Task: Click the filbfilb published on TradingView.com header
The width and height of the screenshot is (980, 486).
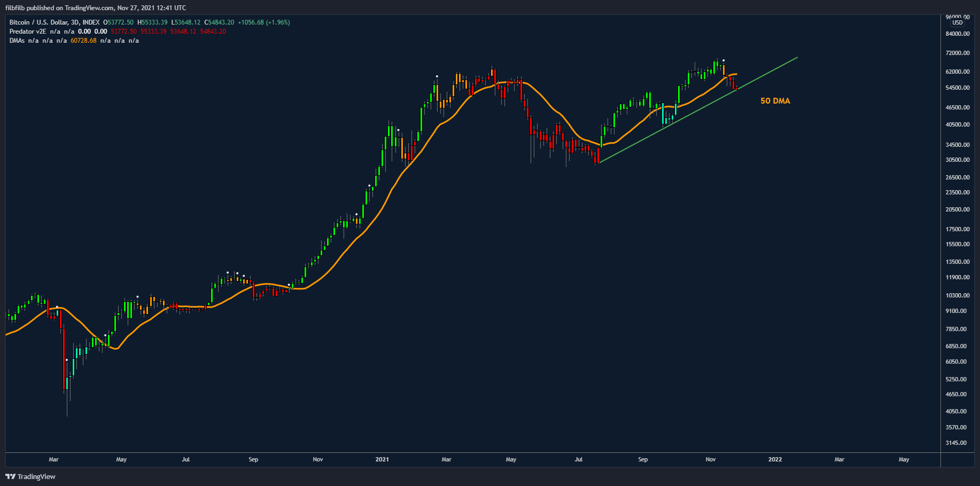Action: (x=96, y=7)
